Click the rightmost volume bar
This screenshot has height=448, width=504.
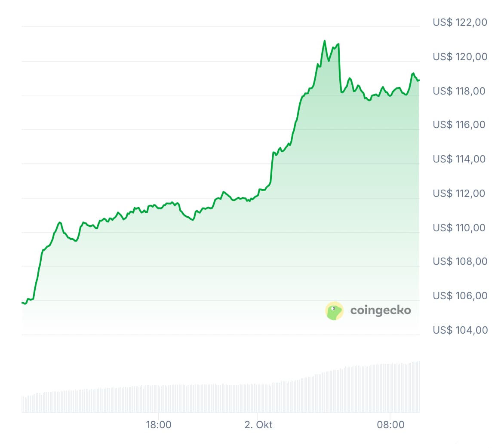pyautogui.click(x=418, y=387)
